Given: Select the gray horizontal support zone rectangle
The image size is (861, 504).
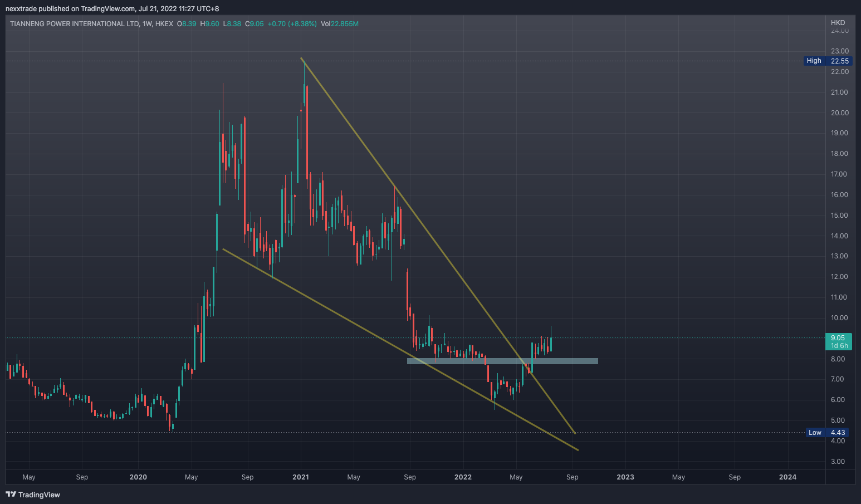Looking at the screenshot, I should click(x=502, y=361).
